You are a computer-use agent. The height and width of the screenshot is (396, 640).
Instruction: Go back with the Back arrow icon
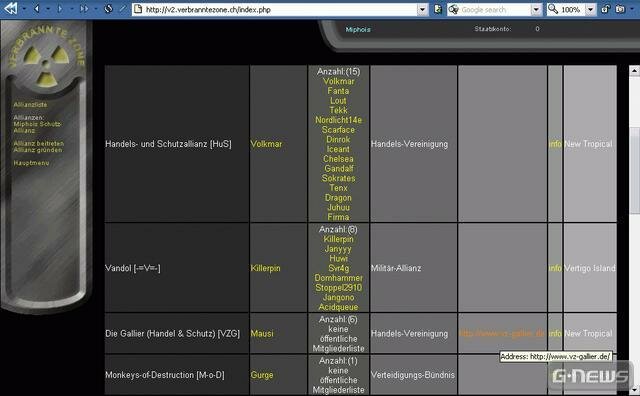[37, 9]
